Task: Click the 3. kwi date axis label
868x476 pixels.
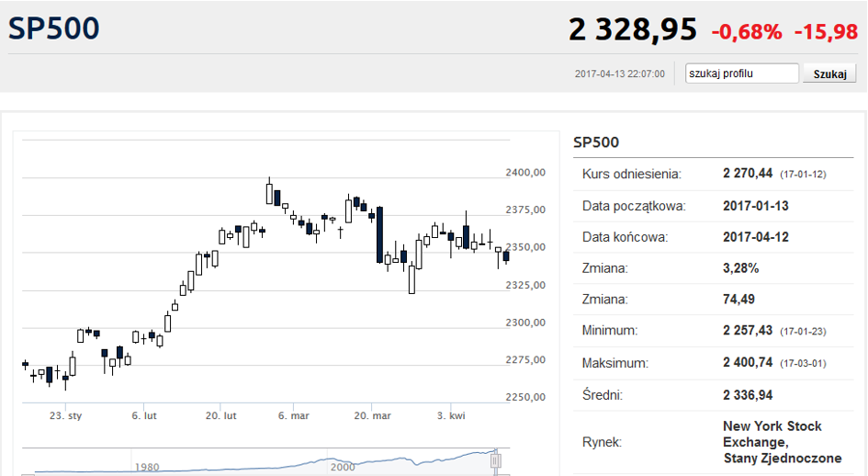Action: click(x=451, y=415)
